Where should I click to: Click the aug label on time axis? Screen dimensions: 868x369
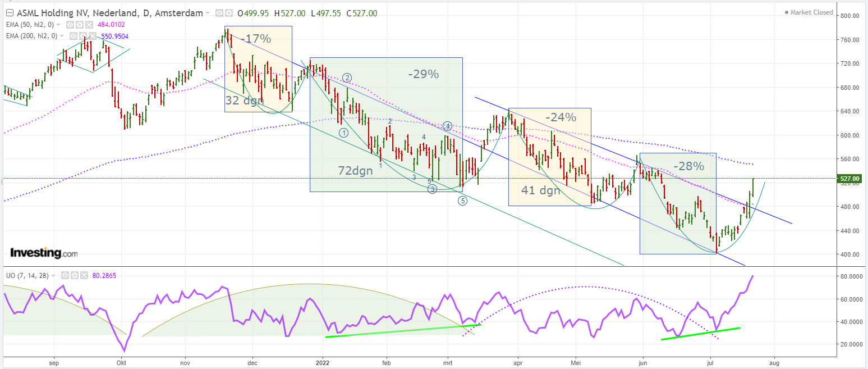click(775, 363)
